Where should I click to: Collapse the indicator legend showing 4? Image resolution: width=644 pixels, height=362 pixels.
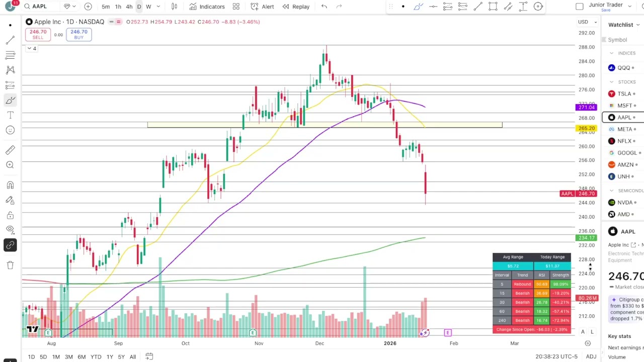[x=32, y=48]
